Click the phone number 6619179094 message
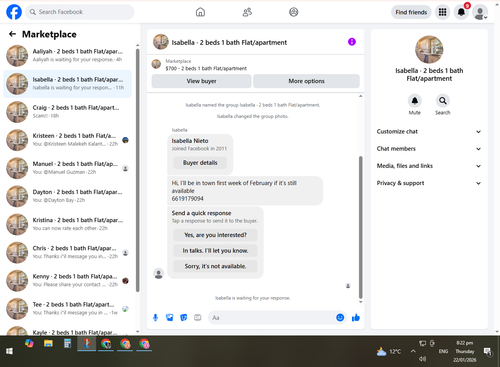 [x=188, y=199]
